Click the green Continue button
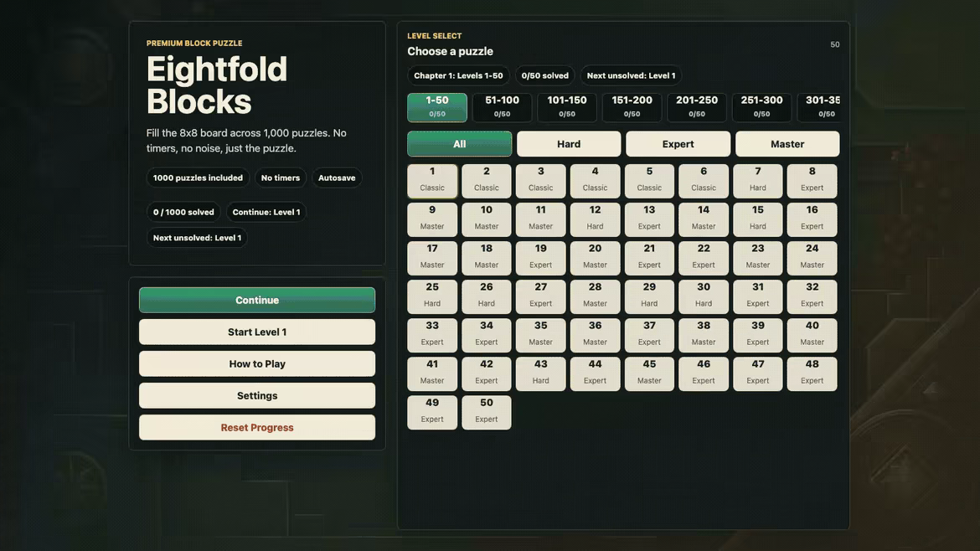The image size is (980, 551). 257,300
